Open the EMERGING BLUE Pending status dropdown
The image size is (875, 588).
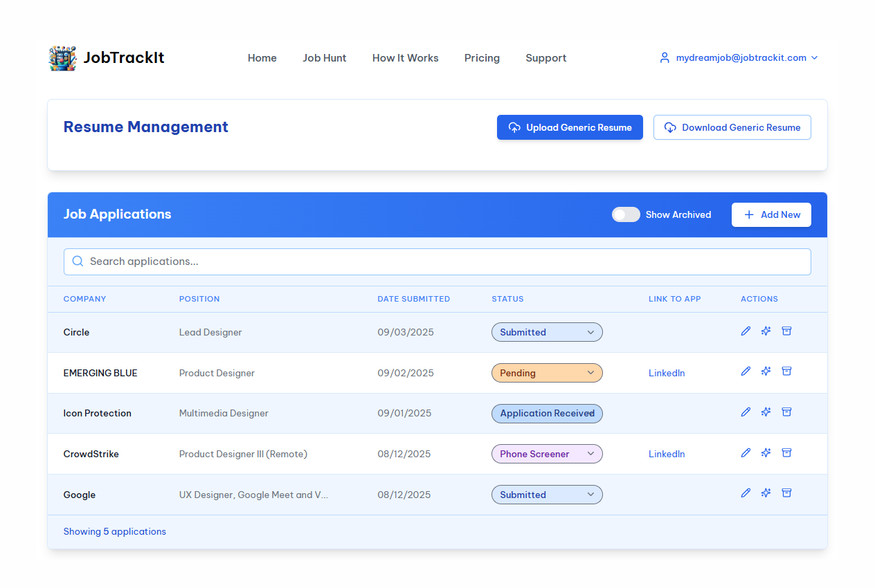pyautogui.click(x=547, y=373)
